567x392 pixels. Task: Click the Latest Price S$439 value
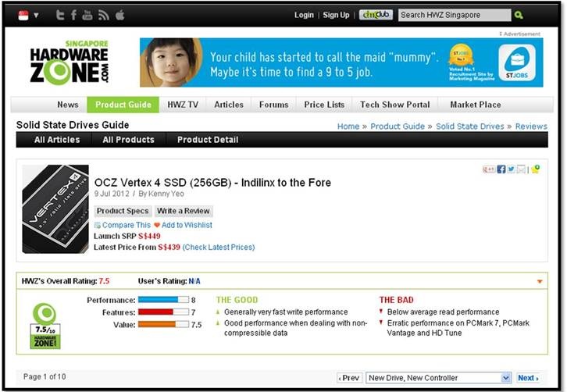169,248
